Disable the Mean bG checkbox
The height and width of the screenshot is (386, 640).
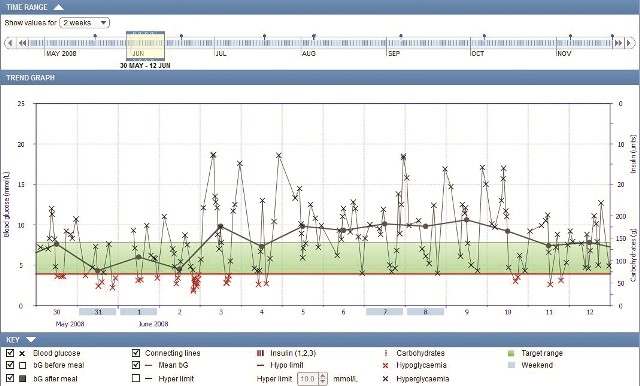tap(136, 365)
